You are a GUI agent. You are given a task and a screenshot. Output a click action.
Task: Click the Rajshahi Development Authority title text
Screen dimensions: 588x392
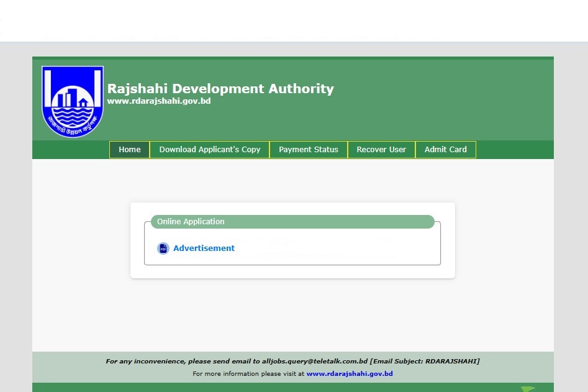pos(220,89)
